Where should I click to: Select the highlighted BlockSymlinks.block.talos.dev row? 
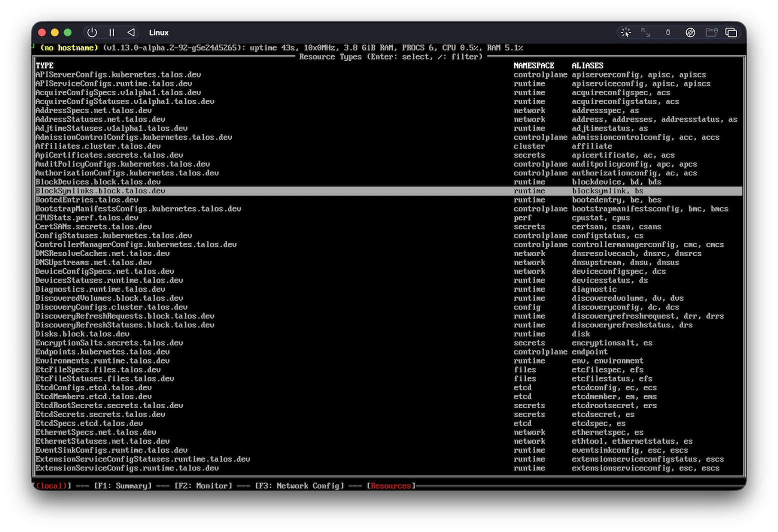(100, 190)
